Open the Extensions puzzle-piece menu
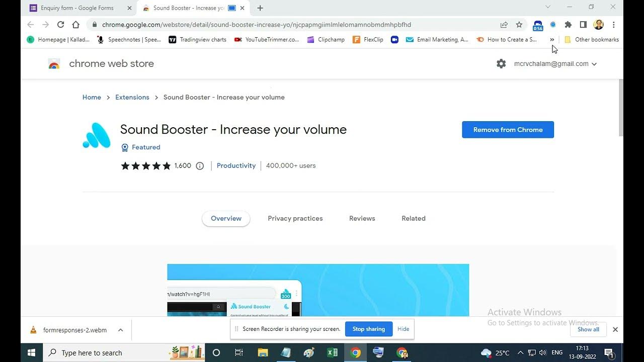Image resolution: width=644 pixels, height=362 pixels. tap(568, 25)
